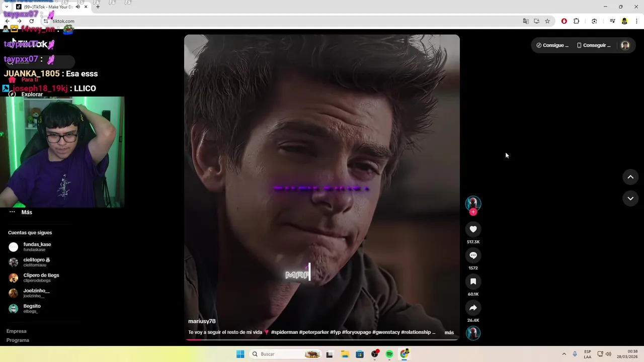Open Microsoft Store from the taskbar
644x362 pixels.
[x=360, y=354]
